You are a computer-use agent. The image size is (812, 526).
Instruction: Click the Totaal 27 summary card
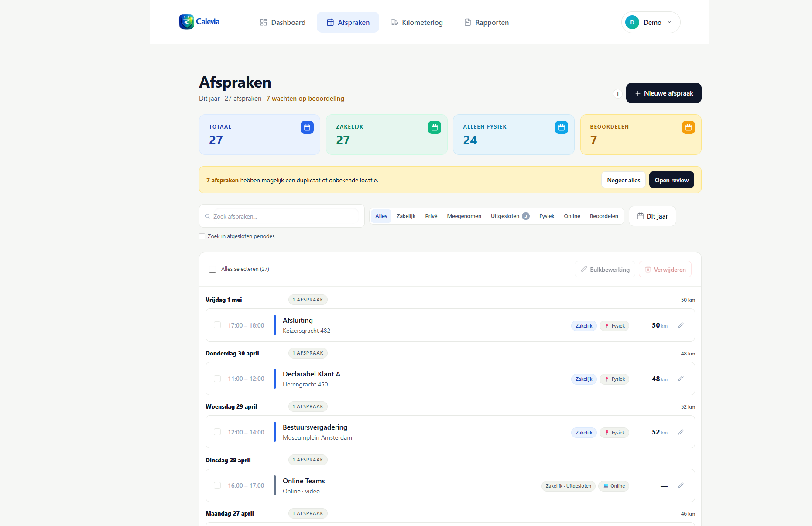point(260,135)
